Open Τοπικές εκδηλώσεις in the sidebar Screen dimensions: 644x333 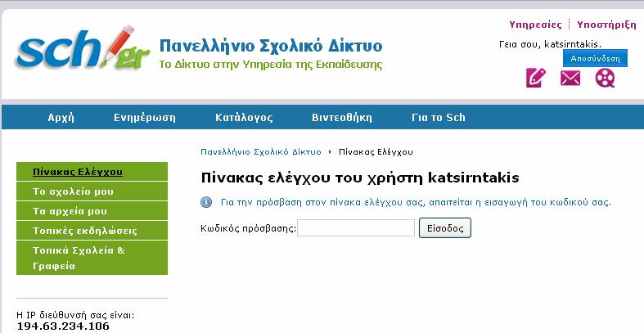coord(92,231)
